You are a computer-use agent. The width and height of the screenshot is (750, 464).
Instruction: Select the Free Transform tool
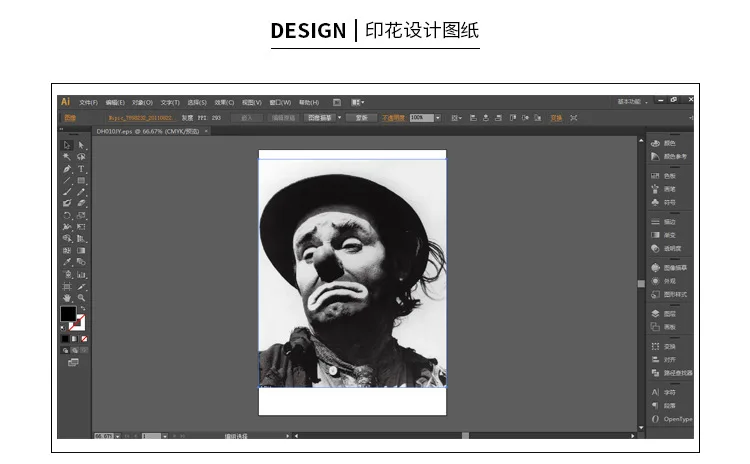coord(81,227)
